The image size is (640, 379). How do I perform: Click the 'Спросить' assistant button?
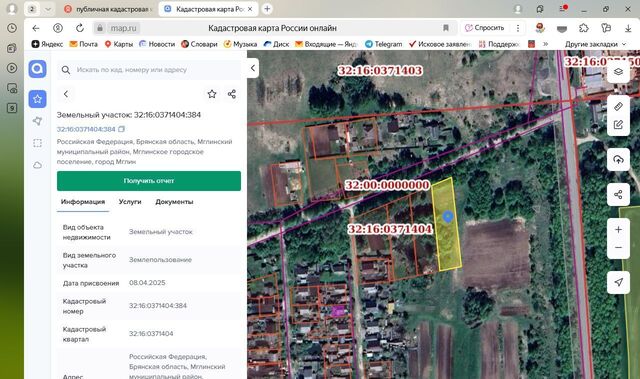tap(484, 28)
